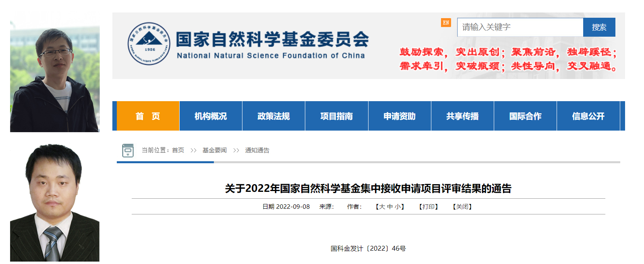Click the document number 国科金发计〔2022〕46号
This screenshot has width=644, height=264.
click(x=368, y=249)
